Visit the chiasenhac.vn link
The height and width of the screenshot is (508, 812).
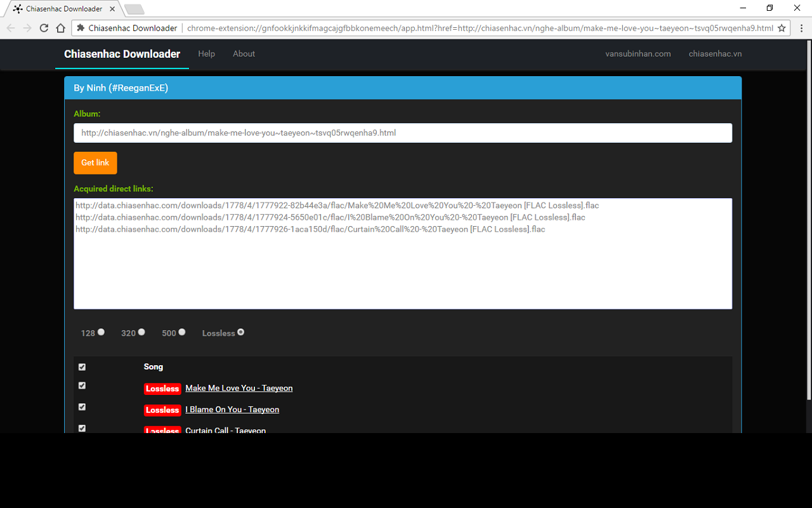click(715, 54)
